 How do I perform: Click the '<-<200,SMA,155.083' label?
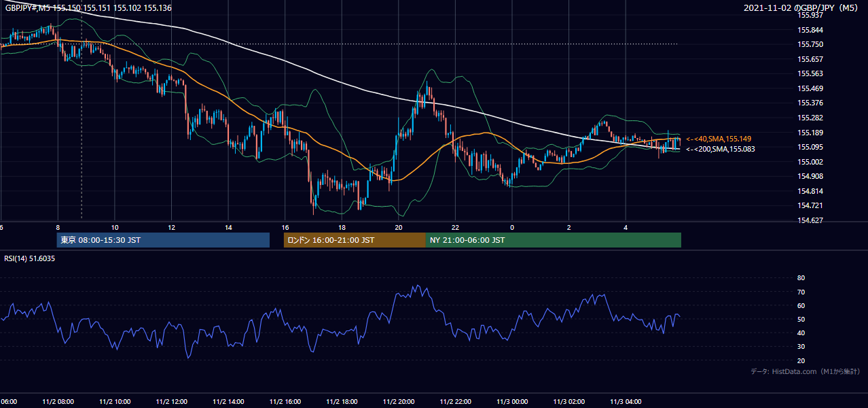(720, 149)
